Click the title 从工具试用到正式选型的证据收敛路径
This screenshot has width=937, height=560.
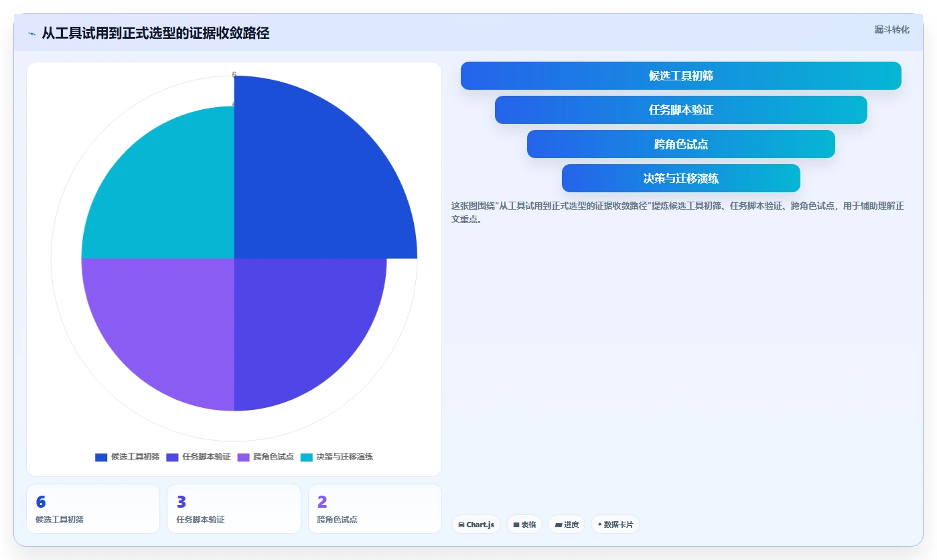(x=155, y=33)
